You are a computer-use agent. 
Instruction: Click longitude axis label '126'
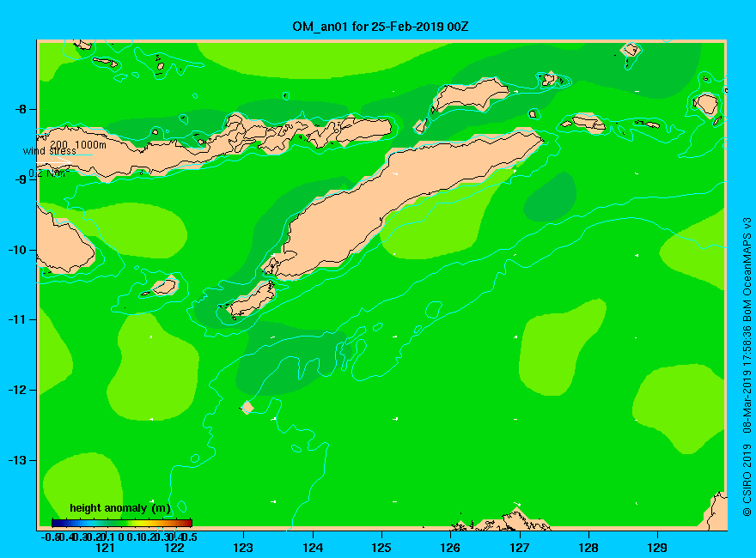[x=450, y=548]
